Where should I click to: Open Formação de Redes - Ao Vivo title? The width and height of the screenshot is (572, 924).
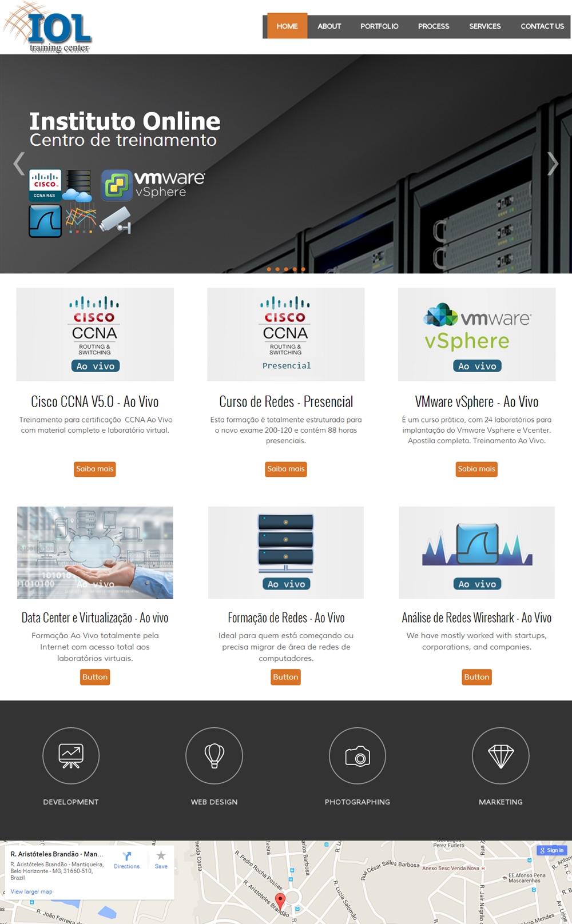(x=286, y=618)
